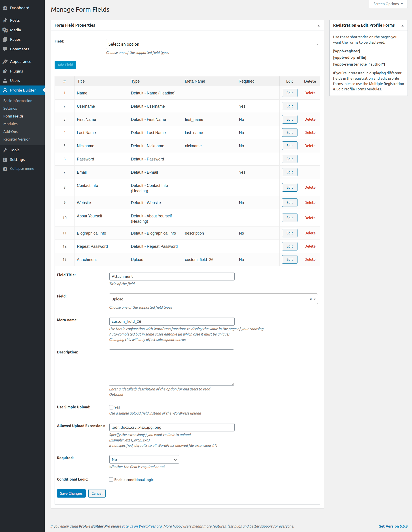The image size is (412, 532).
Task: Select the Dashboard icon in sidebar
Action: (5, 8)
